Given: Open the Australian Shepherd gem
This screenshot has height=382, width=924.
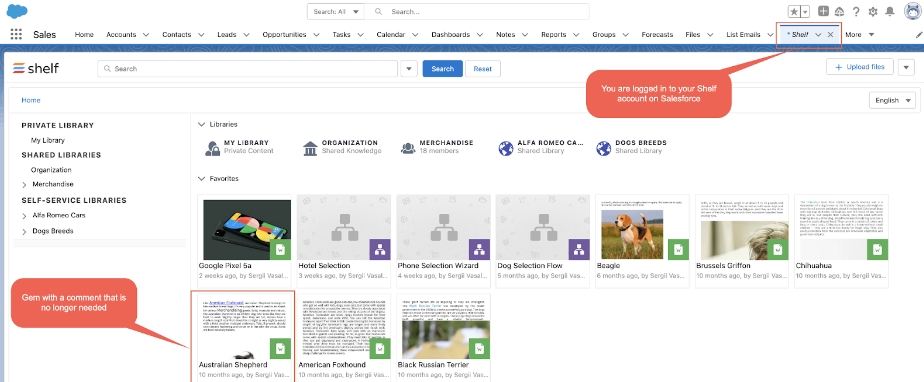Looking at the screenshot, I should click(243, 336).
